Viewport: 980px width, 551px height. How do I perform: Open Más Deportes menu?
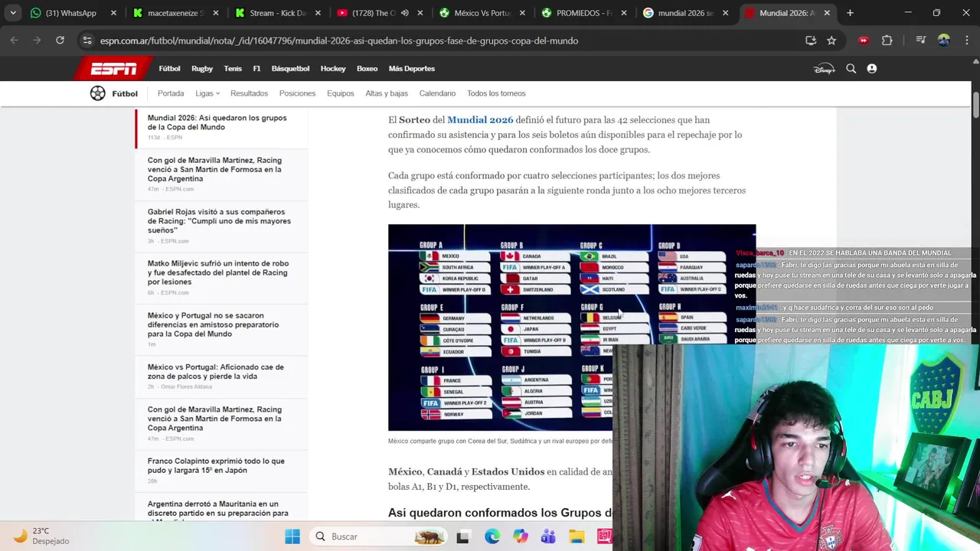click(411, 69)
